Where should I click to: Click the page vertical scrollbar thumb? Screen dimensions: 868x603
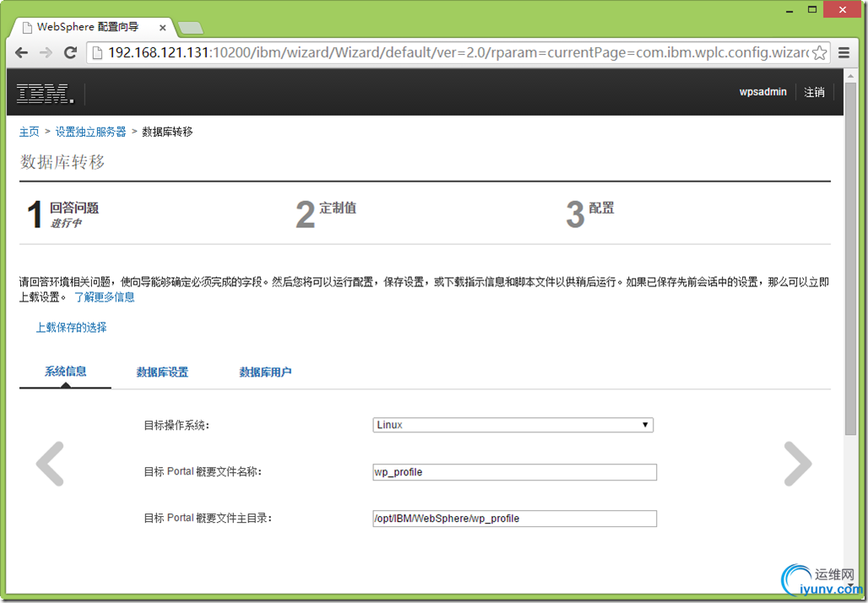point(851,259)
